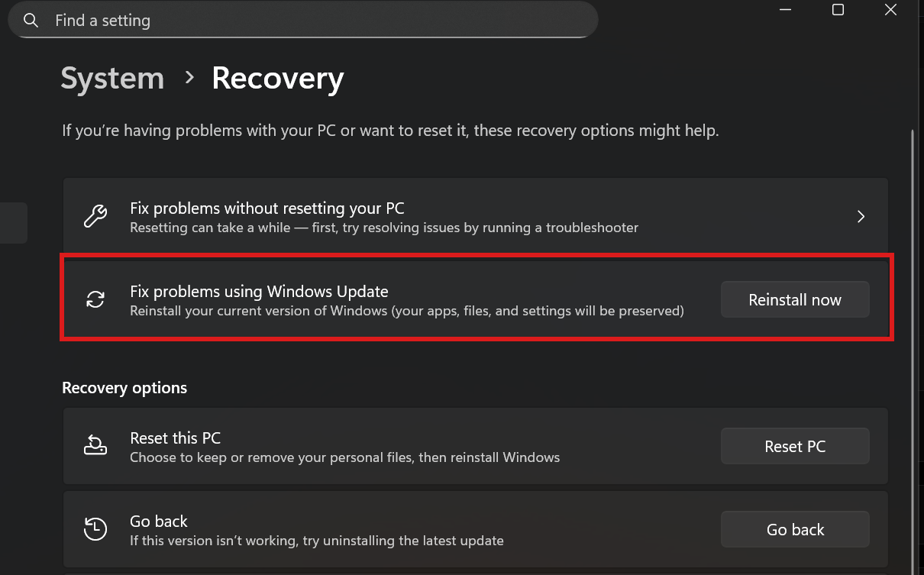
Task: Click the Windows Update sync arrows icon
Action: pos(95,300)
